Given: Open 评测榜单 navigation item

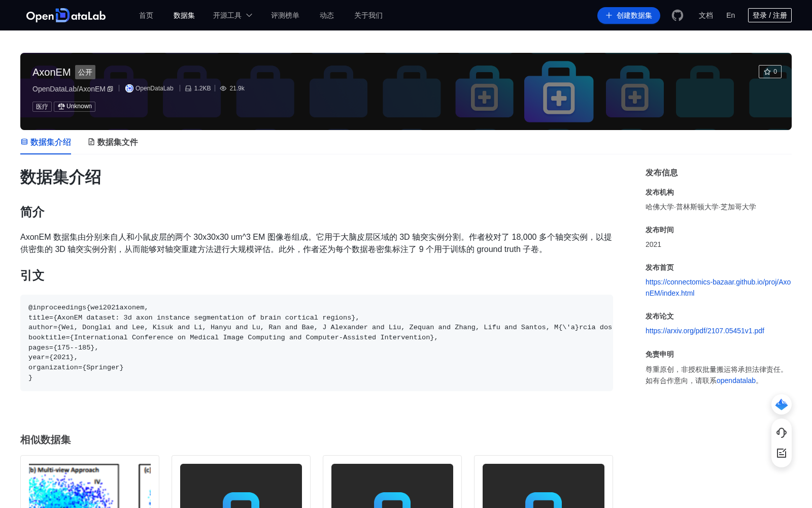Looking at the screenshot, I should (x=285, y=15).
